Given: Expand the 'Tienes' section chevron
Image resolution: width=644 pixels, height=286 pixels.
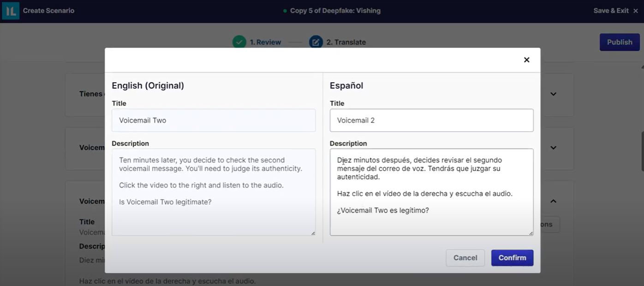Looking at the screenshot, I should pyautogui.click(x=553, y=94).
